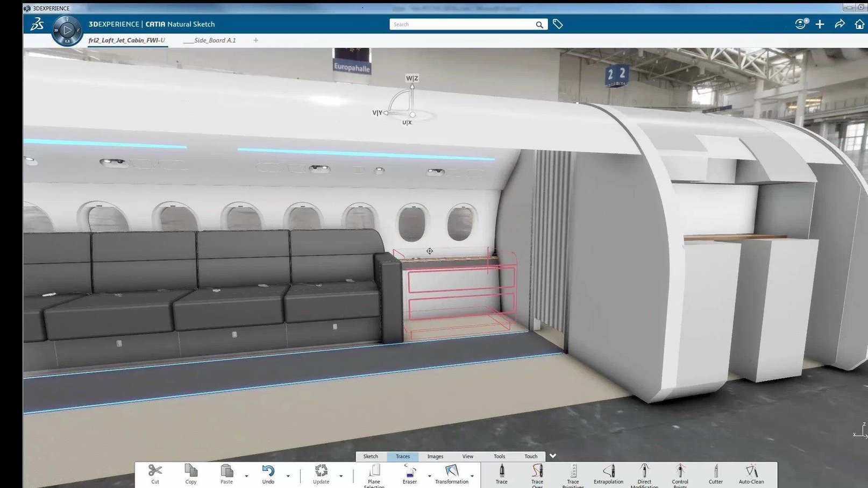Open the Sketch tab
Image resolution: width=868 pixels, height=488 pixels.
click(x=370, y=456)
